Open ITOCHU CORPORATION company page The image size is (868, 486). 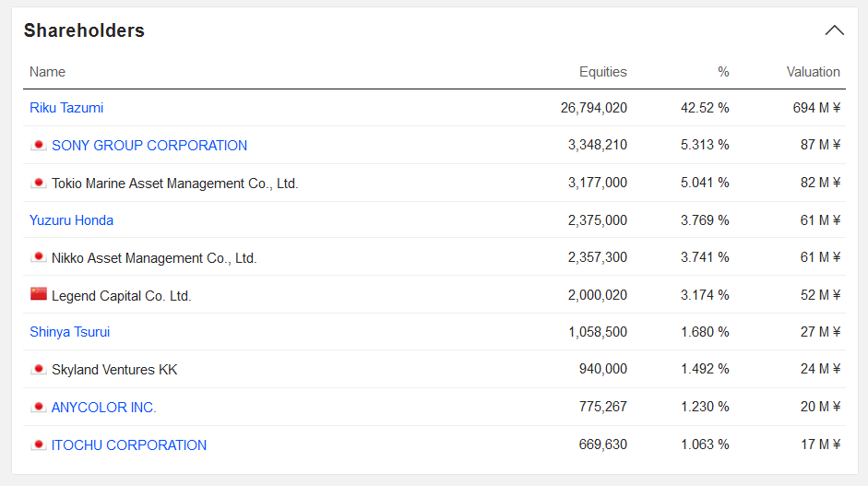pos(129,445)
